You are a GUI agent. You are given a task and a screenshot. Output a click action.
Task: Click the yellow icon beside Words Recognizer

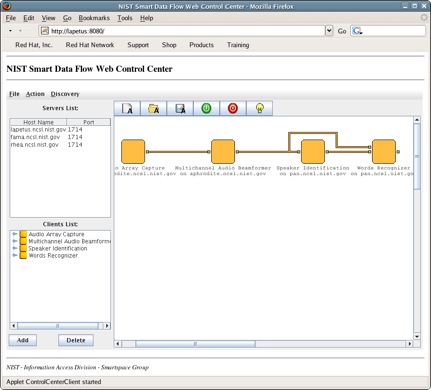(x=23, y=255)
